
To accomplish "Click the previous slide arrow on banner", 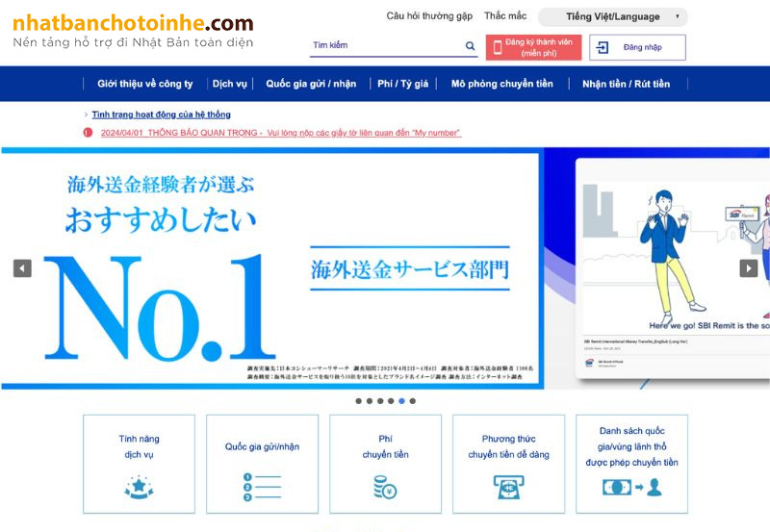I will 22,268.
